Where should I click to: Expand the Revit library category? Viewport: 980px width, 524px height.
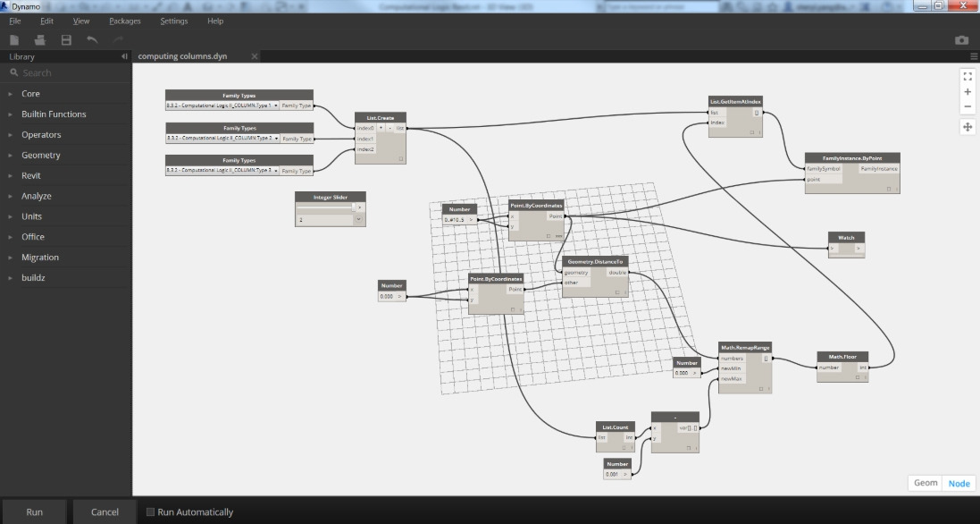coord(30,175)
